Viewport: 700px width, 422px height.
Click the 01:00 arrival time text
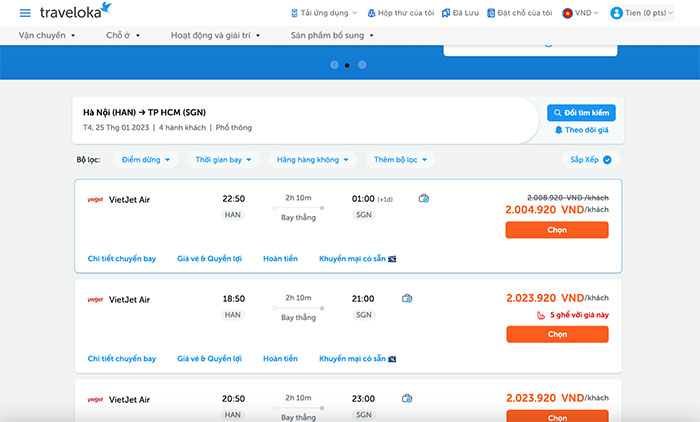click(x=363, y=199)
